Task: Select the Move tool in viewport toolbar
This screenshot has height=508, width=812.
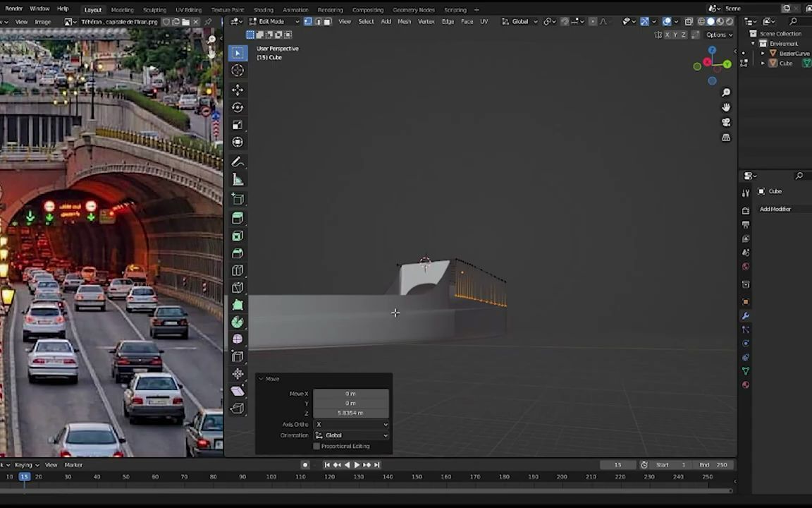Action: coord(238,90)
